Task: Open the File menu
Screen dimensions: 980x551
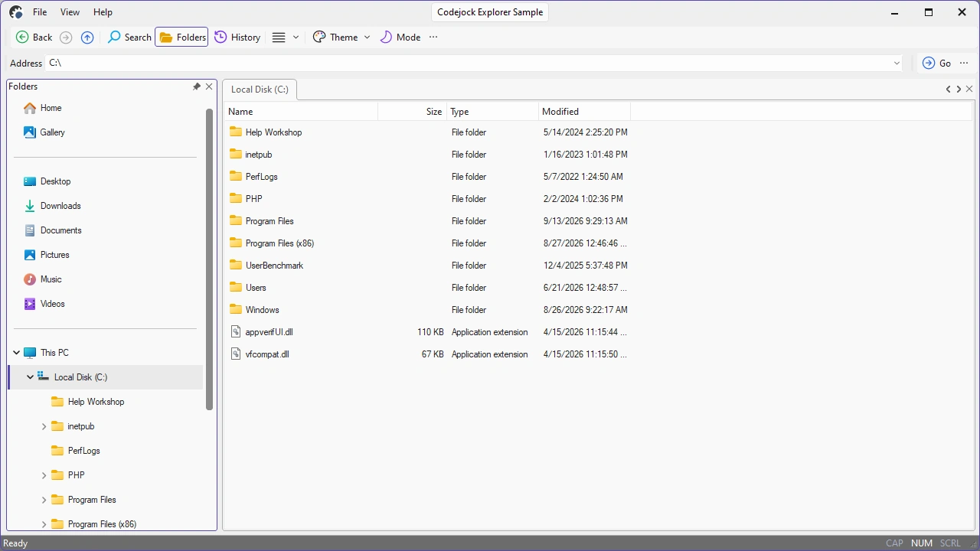Action: [40, 12]
